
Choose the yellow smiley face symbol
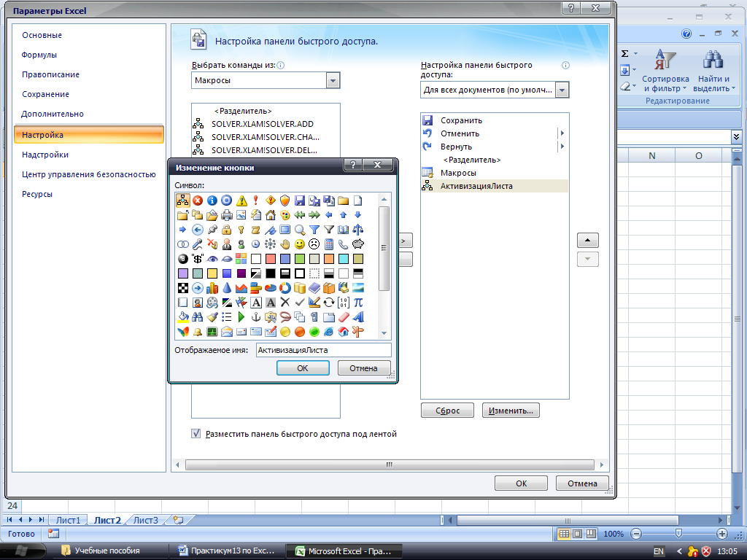[x=300, y=244]
